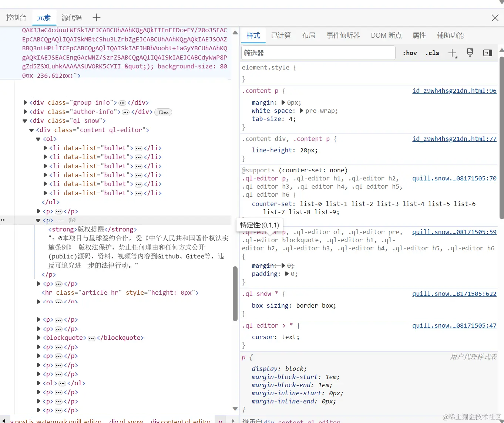Expand the ellipsis of author-info div
This screenshot has width=504, height=423.
(125, 112)
